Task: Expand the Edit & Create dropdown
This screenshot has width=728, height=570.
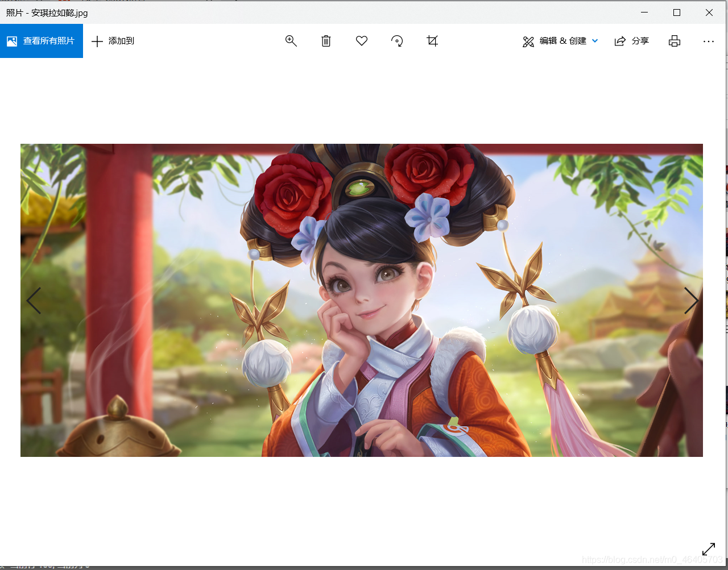Action: tap(560, 41)
